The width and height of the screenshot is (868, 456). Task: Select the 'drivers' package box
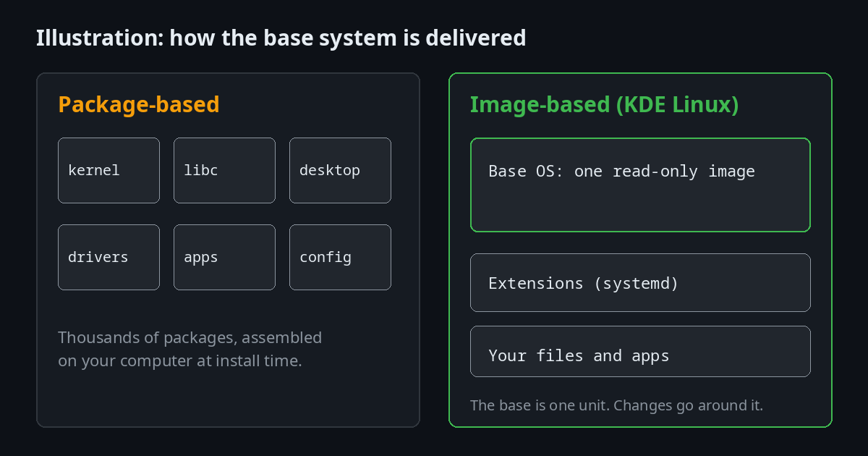109,257
